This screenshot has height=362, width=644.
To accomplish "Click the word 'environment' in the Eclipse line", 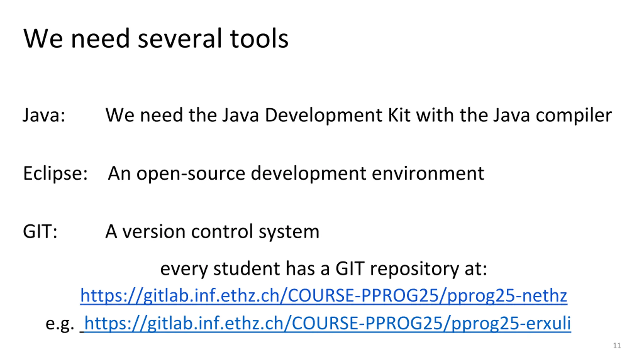I will 428,173.
